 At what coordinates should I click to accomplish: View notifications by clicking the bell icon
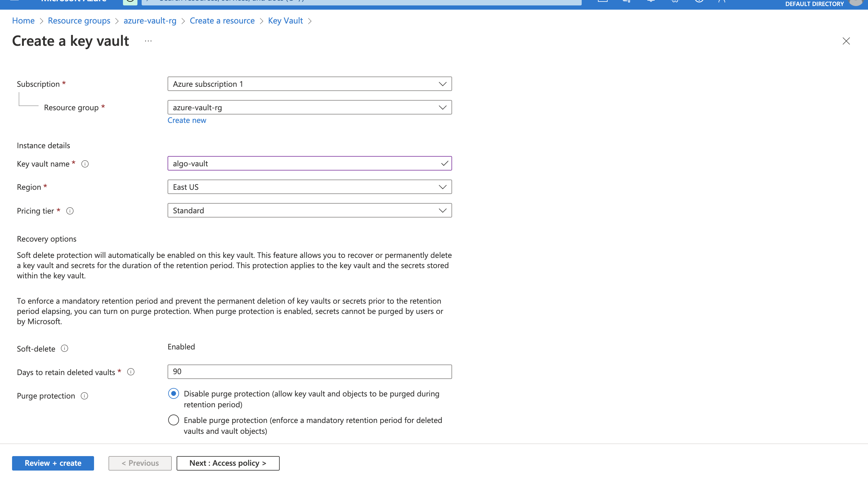click(x=650, y=2)
